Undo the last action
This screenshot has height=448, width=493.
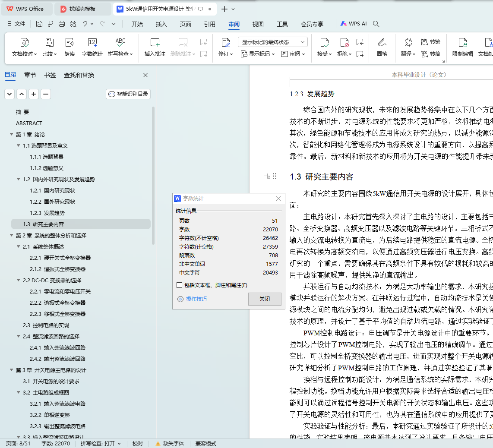85,24
